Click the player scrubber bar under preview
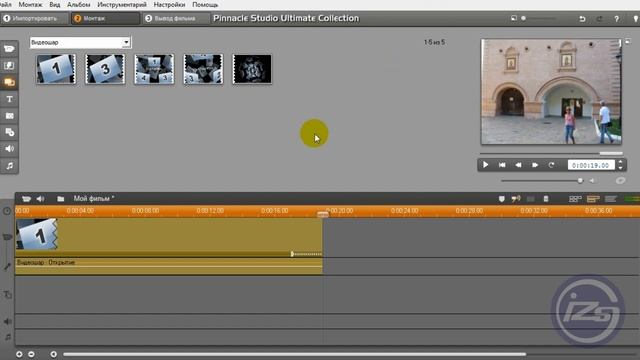The width and height of the screenshot is (640, 360). (551, 153)
